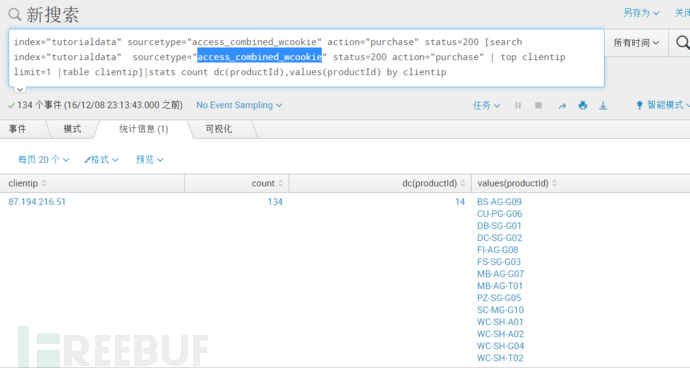Click product ID WC-SH-G04
Viewport: 690px width, 375px height.
point(500,346)
